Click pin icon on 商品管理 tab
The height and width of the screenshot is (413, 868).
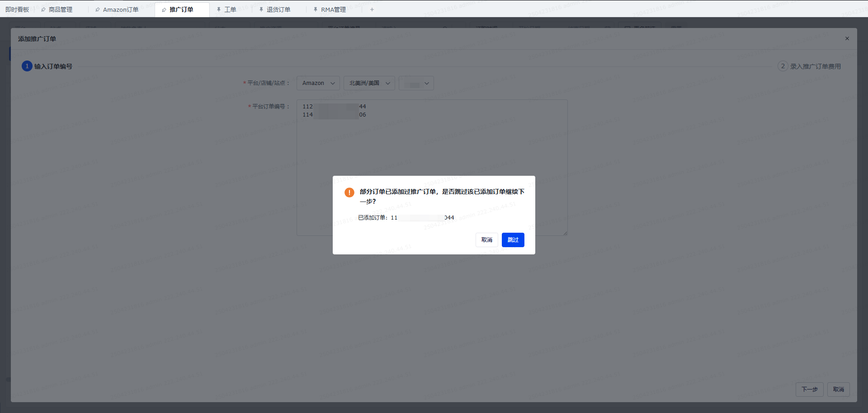click(x=43, y=9)
